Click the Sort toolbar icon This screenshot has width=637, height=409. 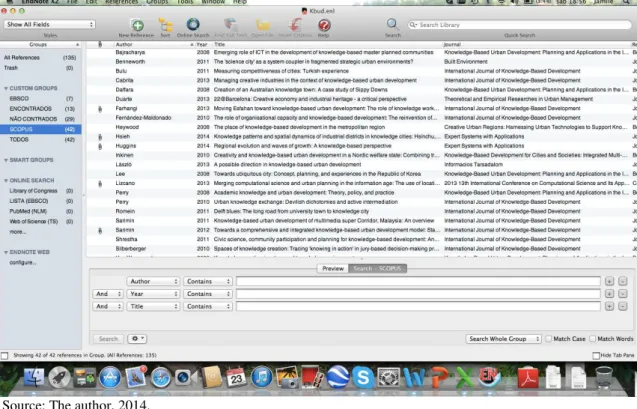pyautogui.click(x=165, y=26)
